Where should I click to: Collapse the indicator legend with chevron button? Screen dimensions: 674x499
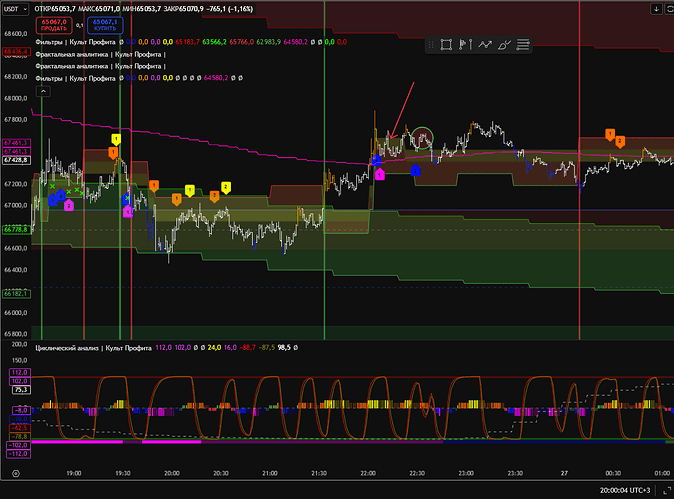pos(42,91)
